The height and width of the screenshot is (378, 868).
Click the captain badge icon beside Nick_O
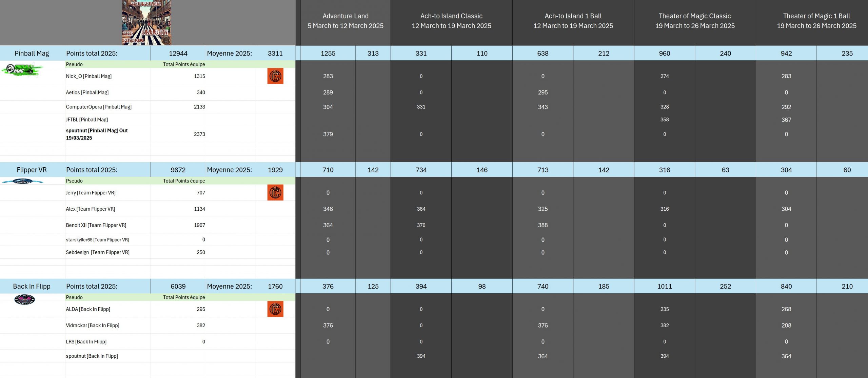[x=275, y=76]
